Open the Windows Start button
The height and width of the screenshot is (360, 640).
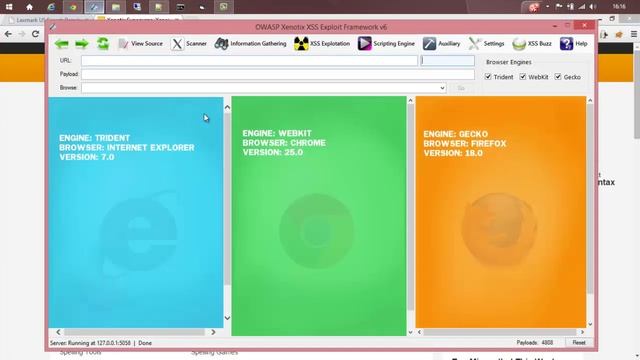(x=9, y=7)
